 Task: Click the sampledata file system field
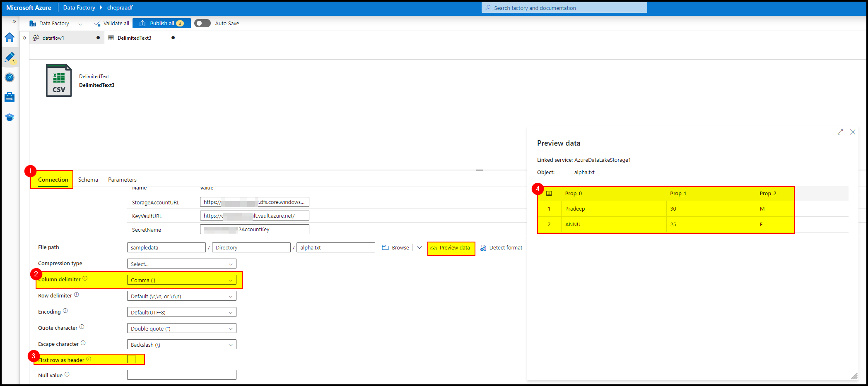tap(166, 247)
